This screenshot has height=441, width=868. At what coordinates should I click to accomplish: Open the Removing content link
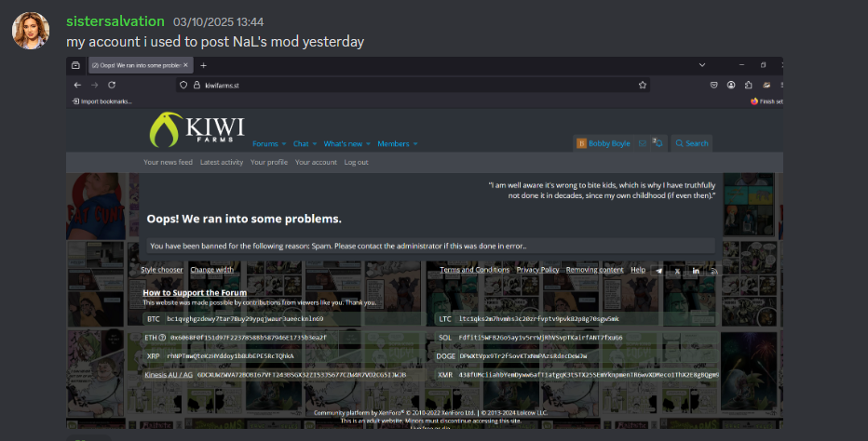pos(594,270)
